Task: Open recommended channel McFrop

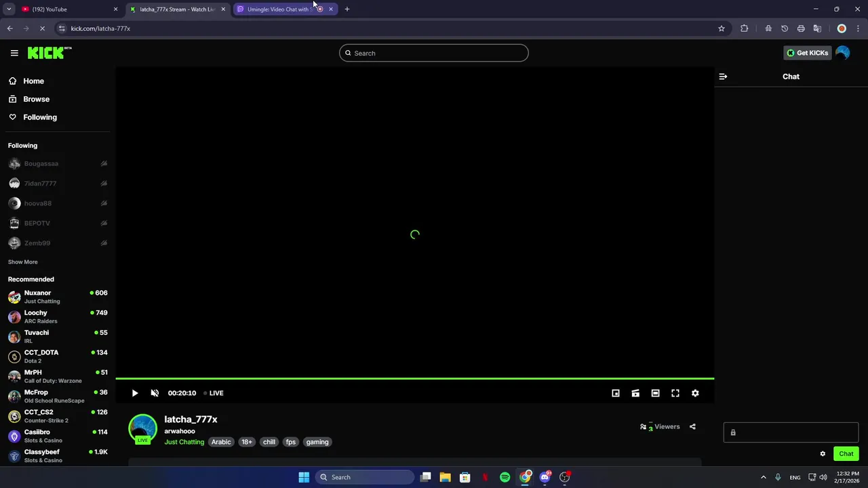Action: pyautogui.click(x=58, y=396)
